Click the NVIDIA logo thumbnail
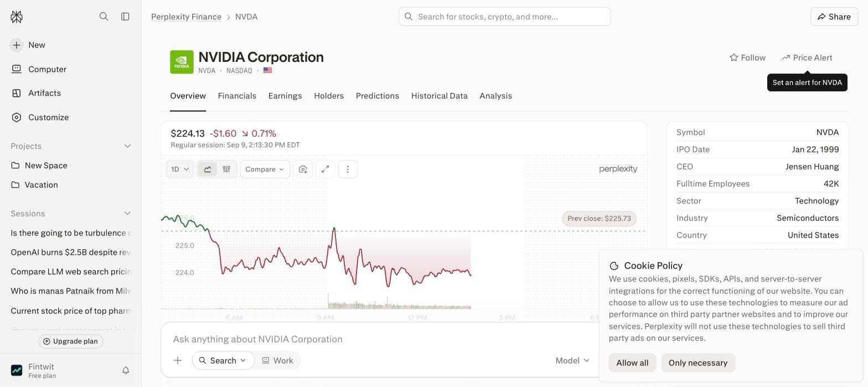Image resolution: width=868 pixels, height=387 pixels. point(182,62)
